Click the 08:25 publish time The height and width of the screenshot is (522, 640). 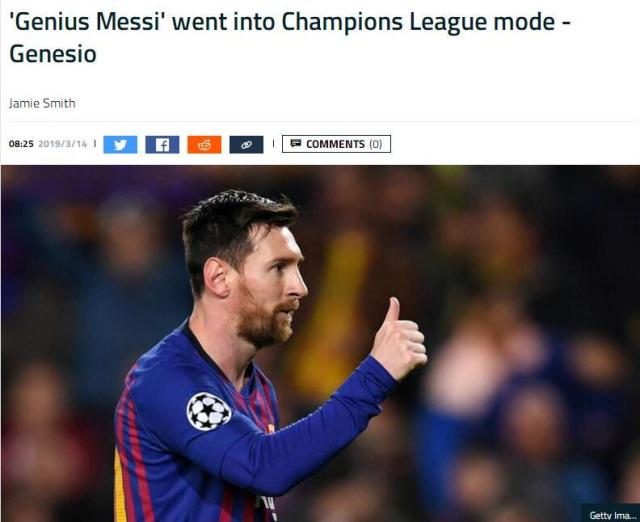click(21, 144)
